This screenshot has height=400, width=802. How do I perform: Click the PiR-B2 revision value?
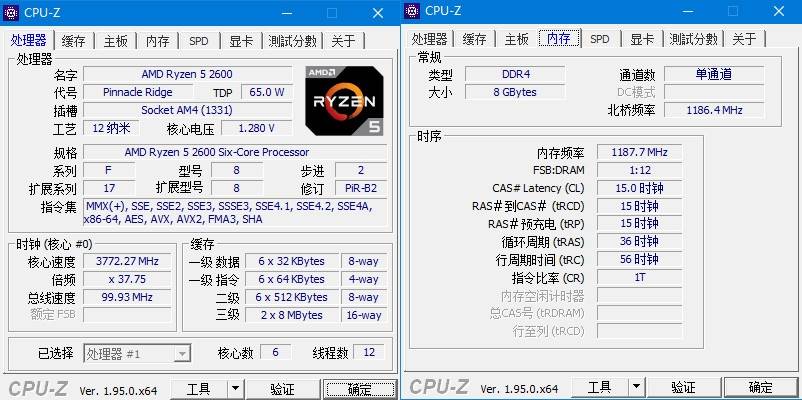pos(361,188)
